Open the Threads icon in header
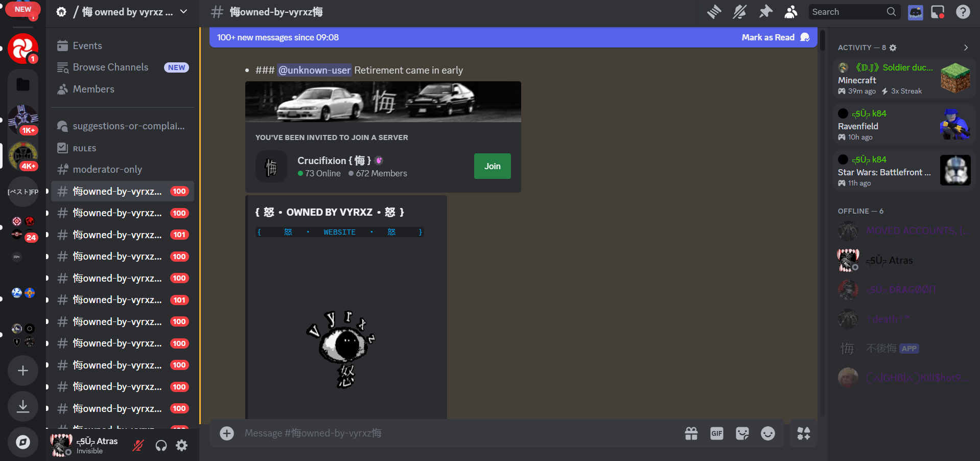980x461 pixels. (714, 12)
